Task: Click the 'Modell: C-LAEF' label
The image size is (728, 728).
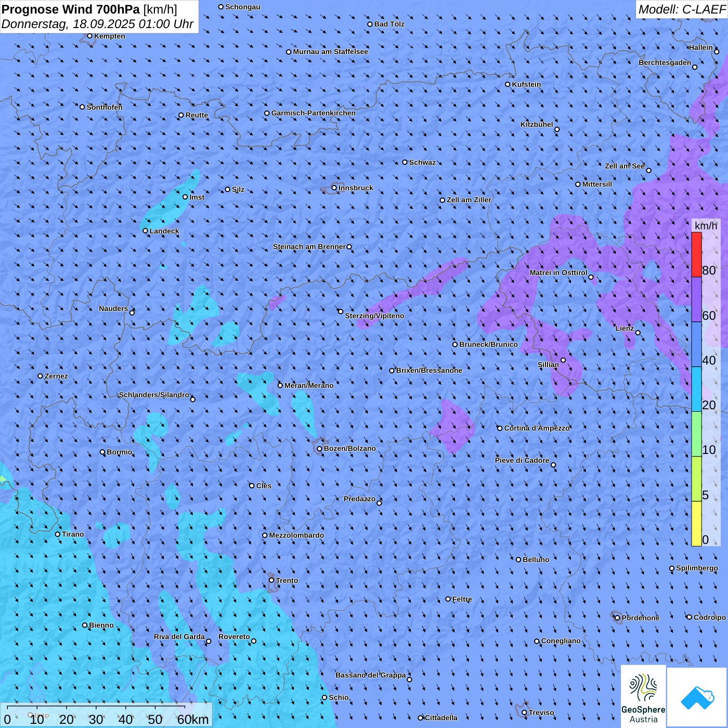Action: pos(682,9)
